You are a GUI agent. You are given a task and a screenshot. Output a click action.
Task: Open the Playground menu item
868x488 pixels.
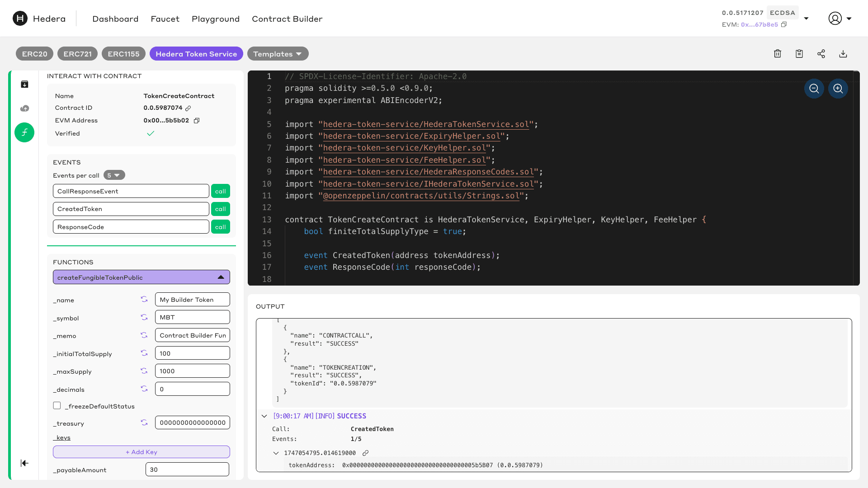[216, 19]
